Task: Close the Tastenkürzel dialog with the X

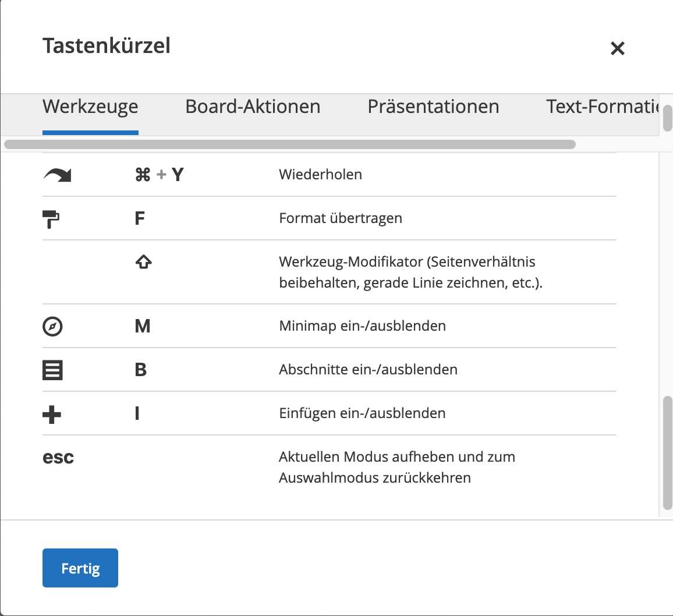Action: coord(617,48)
